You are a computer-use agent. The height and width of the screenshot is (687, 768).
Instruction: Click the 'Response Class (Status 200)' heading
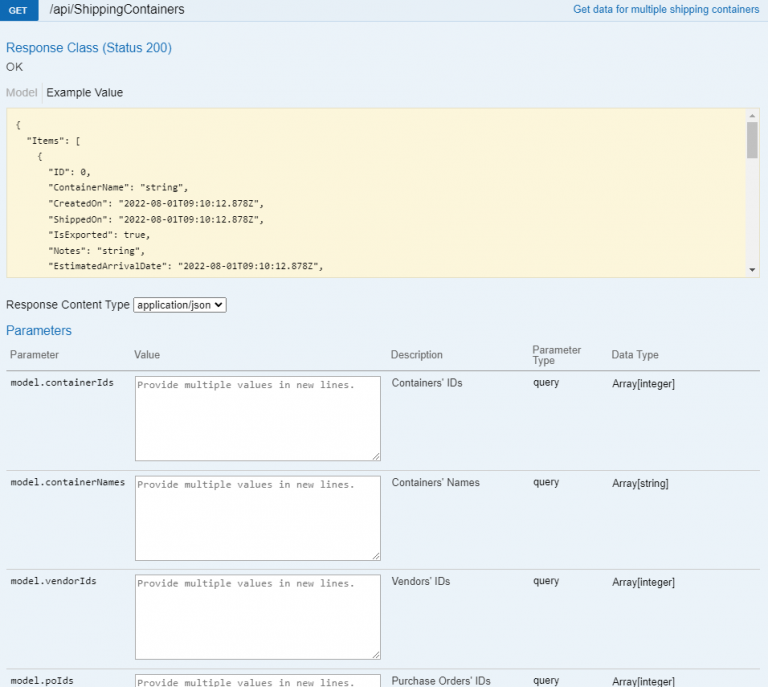pyautogui.click(x=89, y=48)
